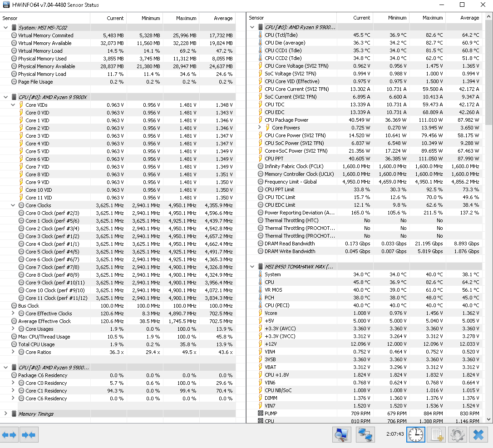493x448 pixels.
Task: Click the VR MOS thermometer icon
Action: point(260,290)
